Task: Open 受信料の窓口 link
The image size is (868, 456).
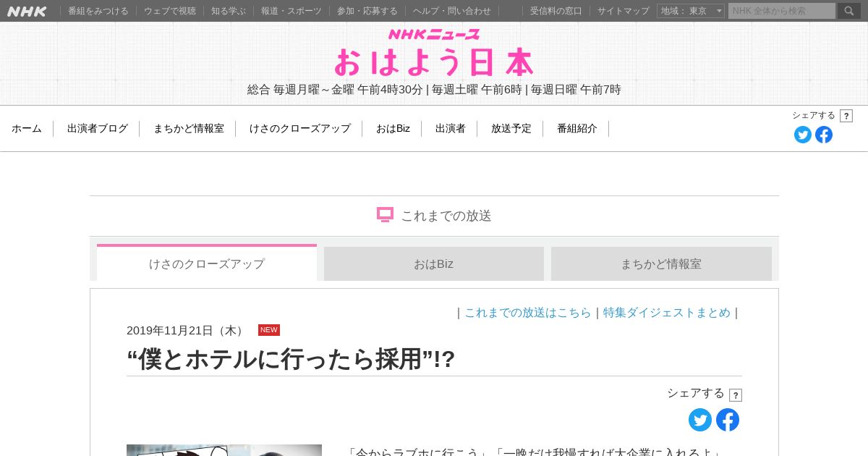Action: point(556,11)
